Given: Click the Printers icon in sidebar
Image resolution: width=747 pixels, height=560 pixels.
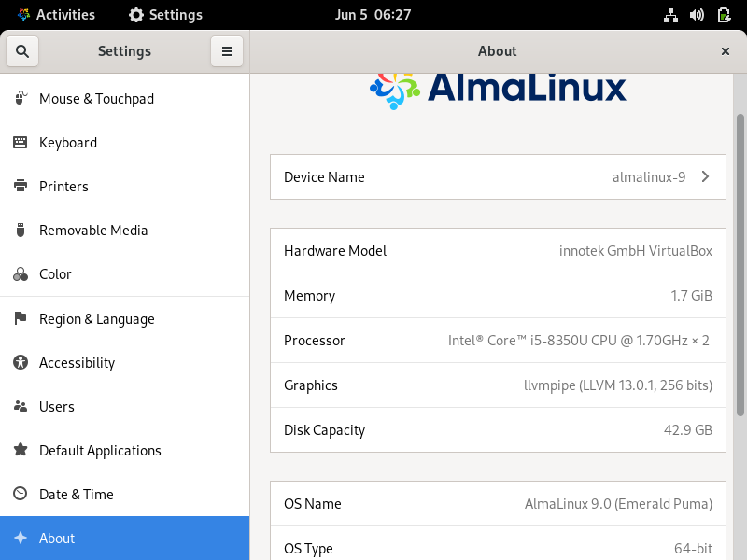Looking at the screenshot, I should (x=20, y=186).
